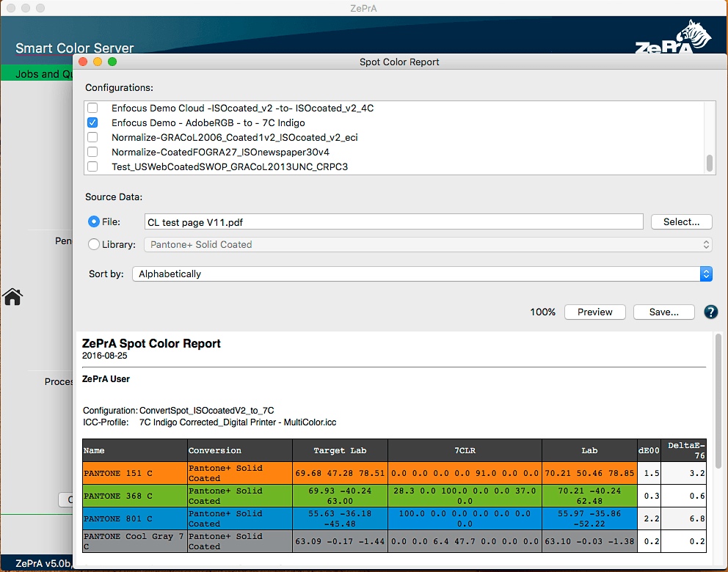This screenshot has height=572, width=728.
Task: Click the Save button to export the report
Action: [x=663, y=312]
